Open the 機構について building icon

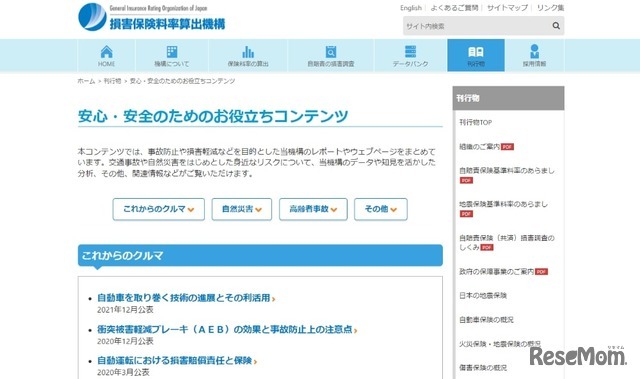pyautogui.click(x=172, y=52)
